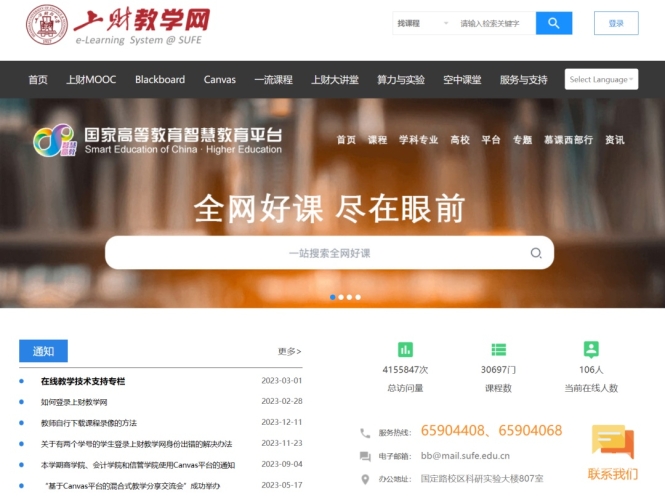This screenshot has height=500, width=665.
Task: Click the green online users person icon
Action: click(591, 349)
